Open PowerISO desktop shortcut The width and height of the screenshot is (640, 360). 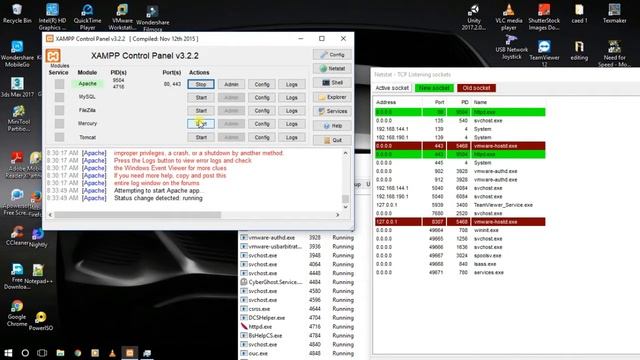pos(41,321)
